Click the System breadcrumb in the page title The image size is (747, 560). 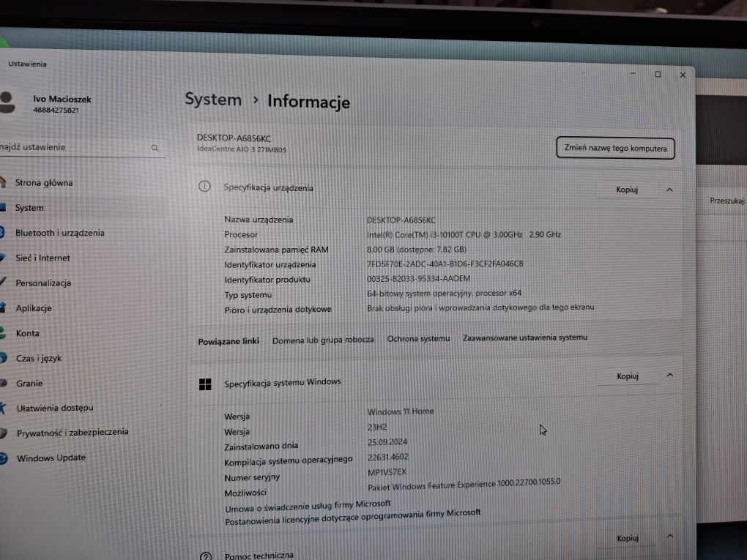coord(213,100)
